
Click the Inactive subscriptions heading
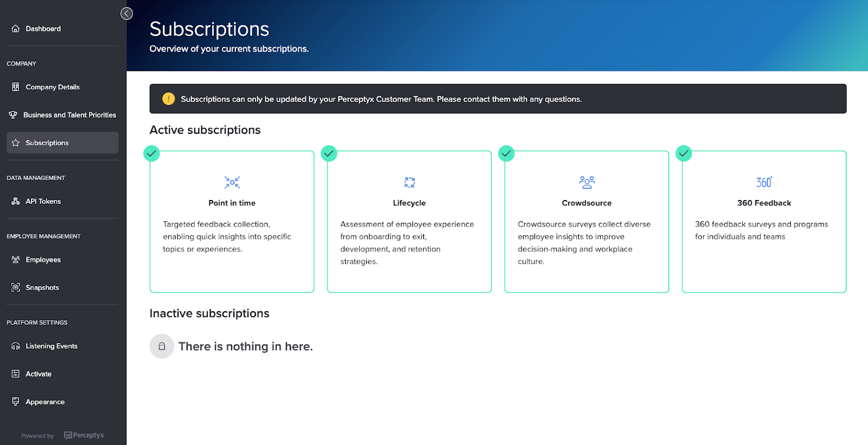click(x=209, y=313)
